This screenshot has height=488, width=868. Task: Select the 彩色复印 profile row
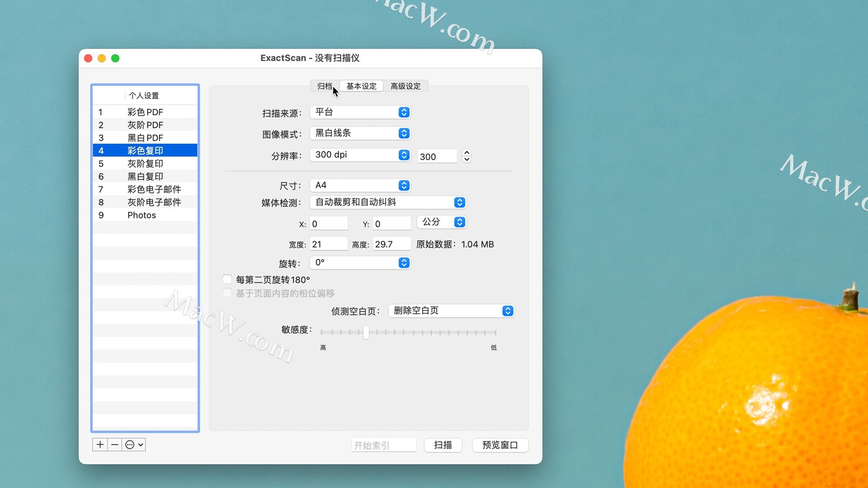coord(145,150)
